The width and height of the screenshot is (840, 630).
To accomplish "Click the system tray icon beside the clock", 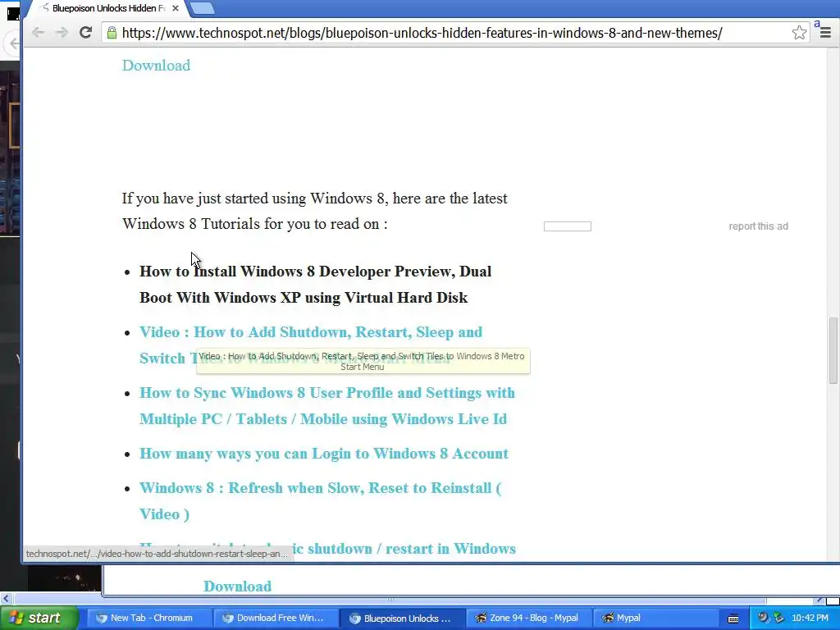I will click(x=779, y=618).
